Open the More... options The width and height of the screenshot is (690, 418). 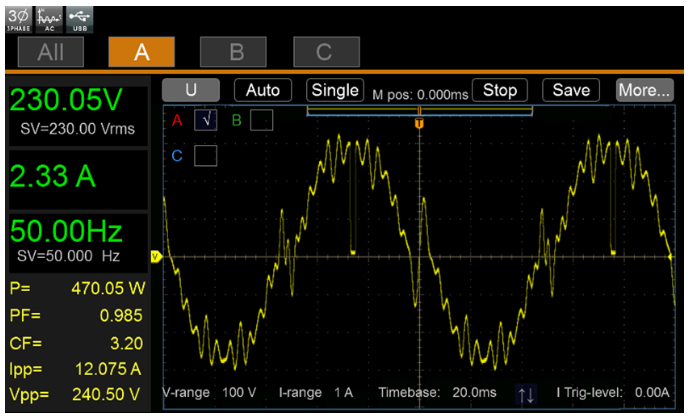[644, 90]
